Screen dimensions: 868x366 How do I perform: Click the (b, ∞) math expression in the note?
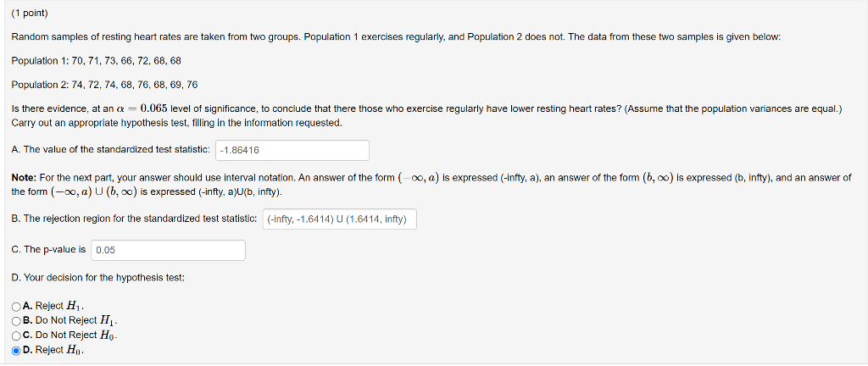tap(658, 178)
